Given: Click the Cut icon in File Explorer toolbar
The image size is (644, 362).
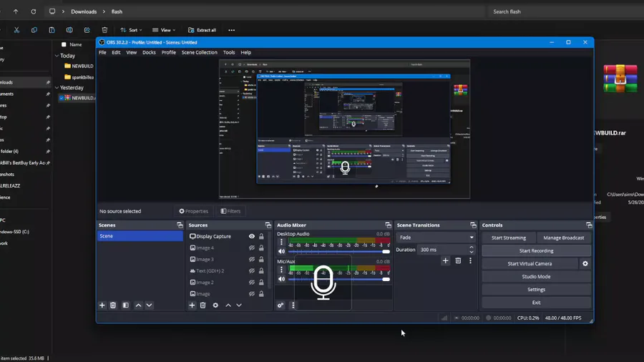Looking at the screenshot, I should pyautogui.click(x=16, y=30).
